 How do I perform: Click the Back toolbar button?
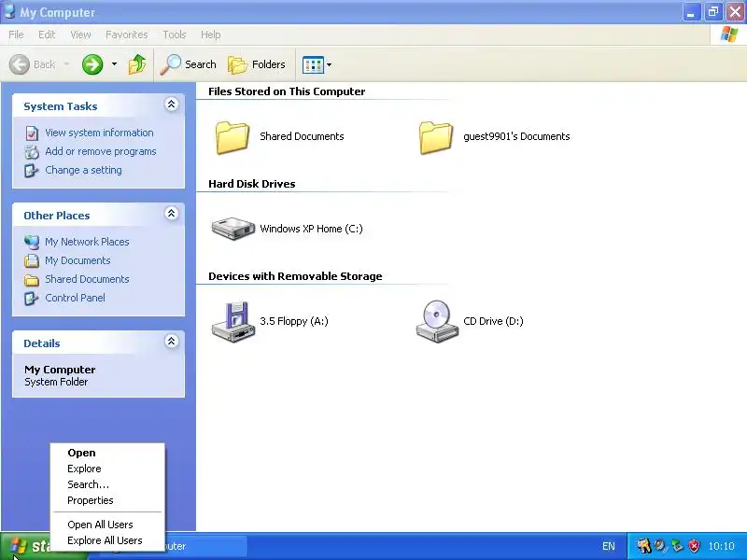pyautogui.click(x=33, y=64)
